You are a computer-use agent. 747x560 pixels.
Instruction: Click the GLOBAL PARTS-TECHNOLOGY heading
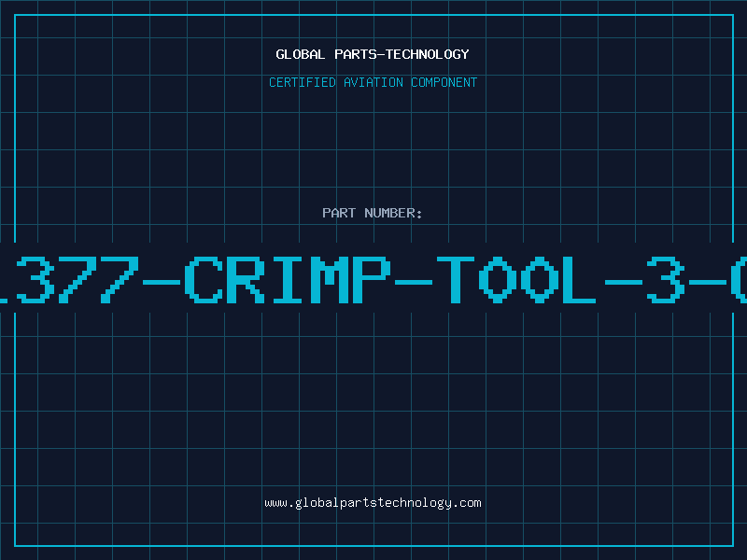click(373, 54)
